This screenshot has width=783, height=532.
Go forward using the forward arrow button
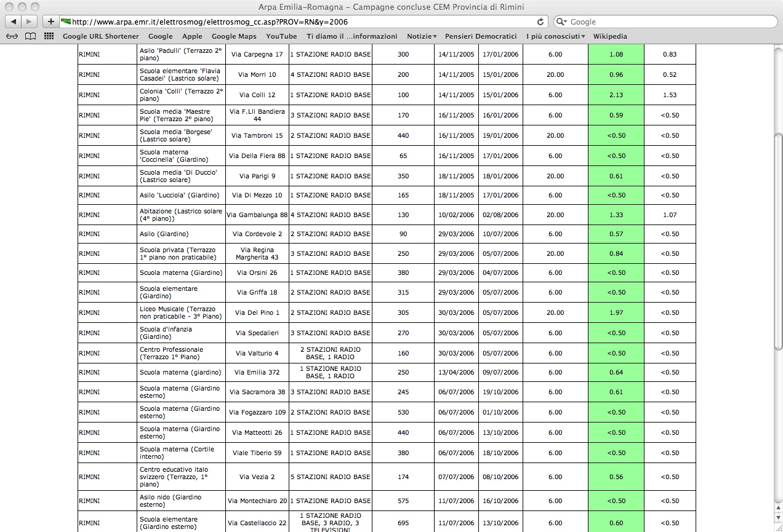pyautogui.click(x=30, y=22)
